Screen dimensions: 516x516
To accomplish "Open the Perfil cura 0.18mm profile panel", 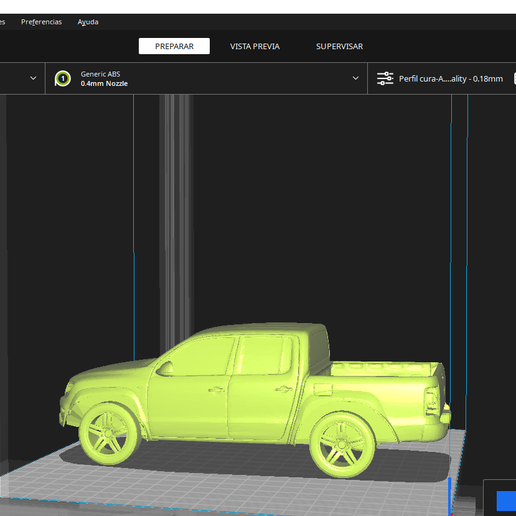I will coord(440,79).
